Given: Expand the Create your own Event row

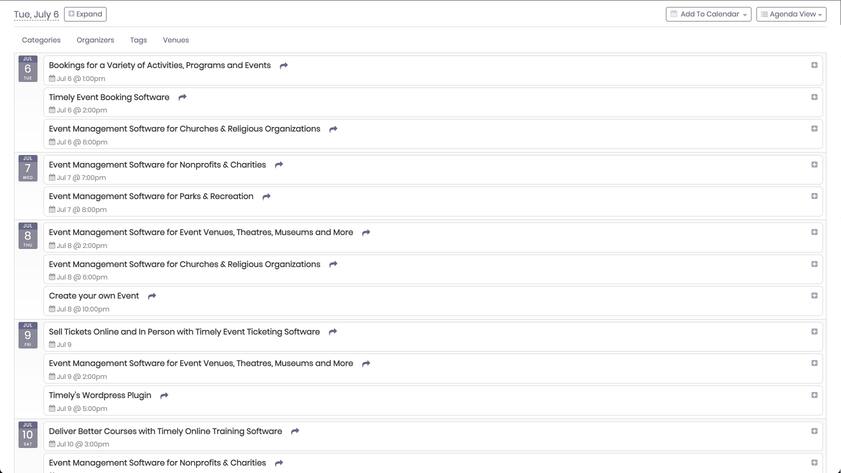Looking at the screenshot, I should click(x=814, y=295).
